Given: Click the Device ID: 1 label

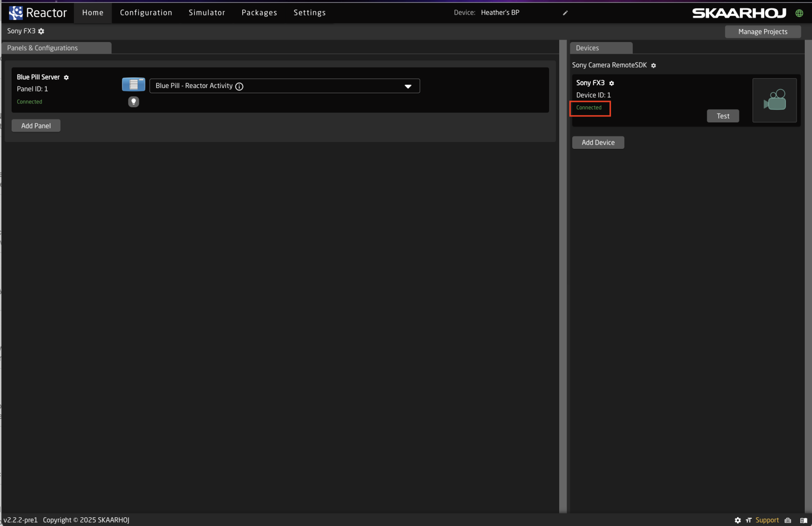Looking at the screenshot, I should coord(594,95).
